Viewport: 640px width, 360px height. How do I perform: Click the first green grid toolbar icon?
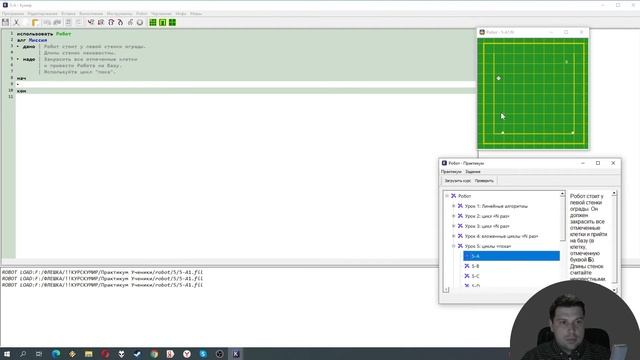(x=153, y=22)
